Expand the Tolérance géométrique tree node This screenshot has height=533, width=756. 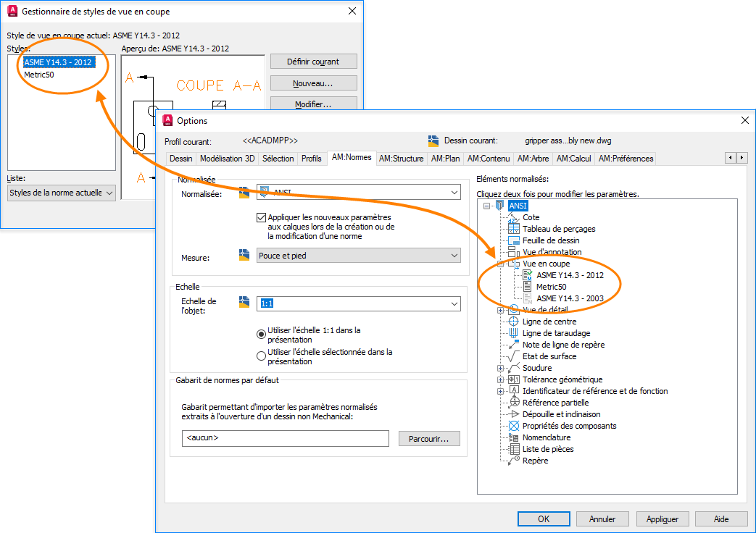(x=500, y=379)
